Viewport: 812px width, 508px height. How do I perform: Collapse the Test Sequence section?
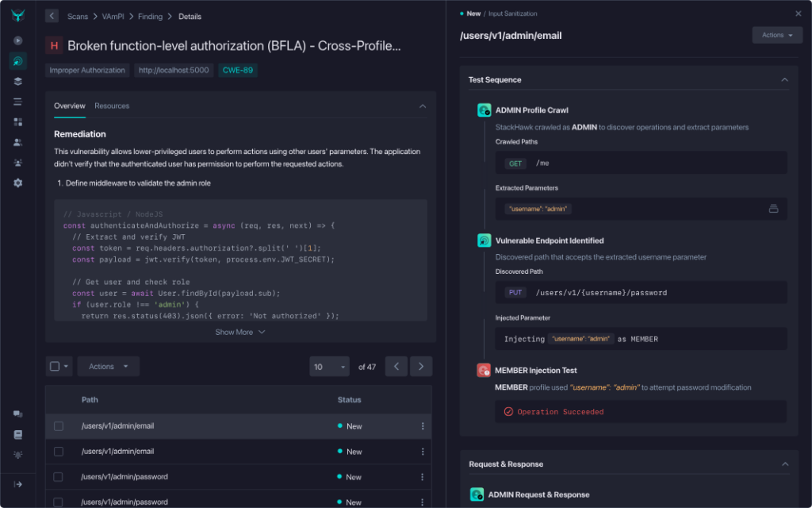coord(784,79)
